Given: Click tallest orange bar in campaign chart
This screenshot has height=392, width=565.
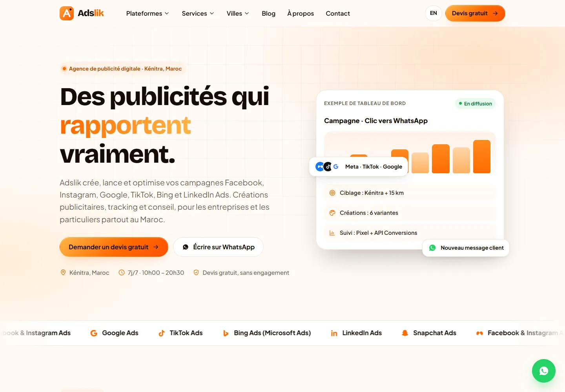Looking at the screenshot, I should 482,156.
